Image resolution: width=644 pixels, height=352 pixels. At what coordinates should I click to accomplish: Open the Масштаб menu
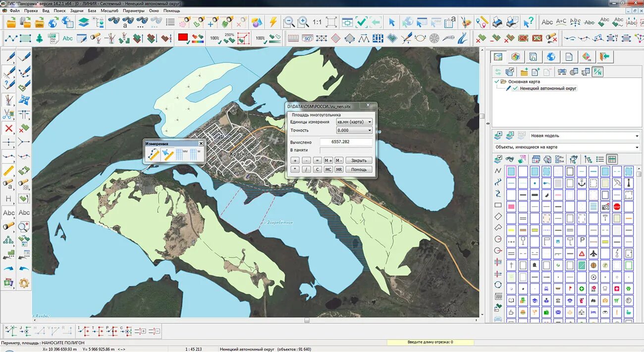point(109,10)
